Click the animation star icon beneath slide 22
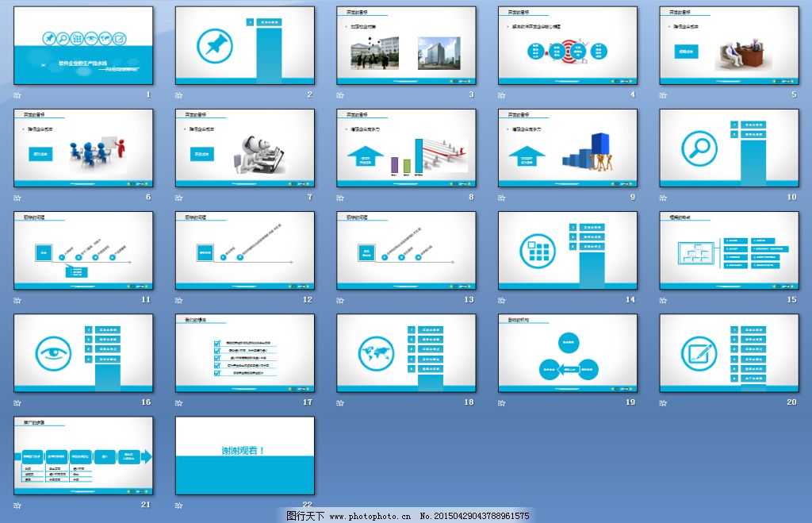This screenshot has width=812, height=523. (x=179, y=505)
